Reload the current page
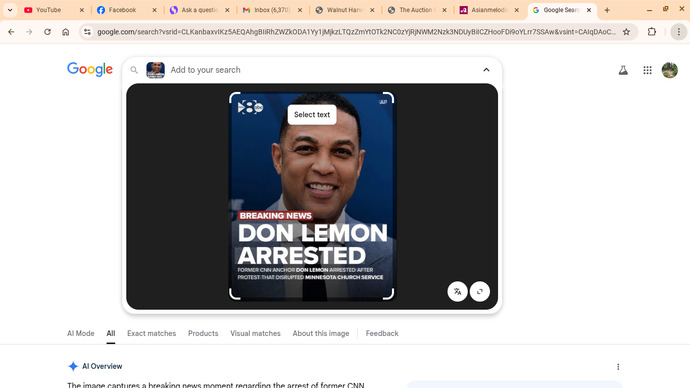Viewport: 690px width, 388px height. [x=47, y=32]
